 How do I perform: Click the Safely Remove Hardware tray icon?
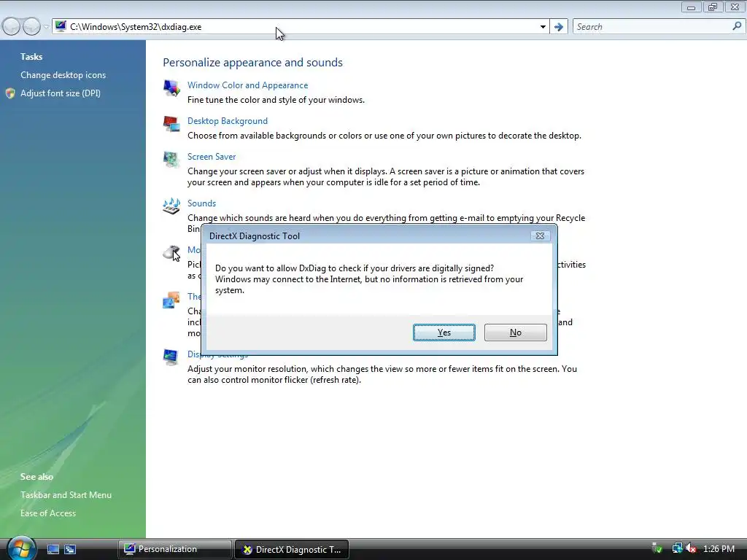point(657,548)
